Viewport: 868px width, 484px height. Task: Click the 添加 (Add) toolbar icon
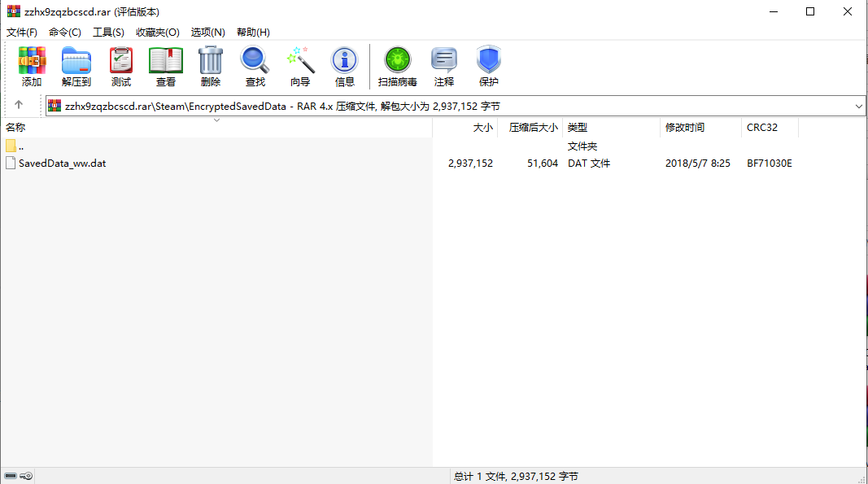[x=32, y=60]
